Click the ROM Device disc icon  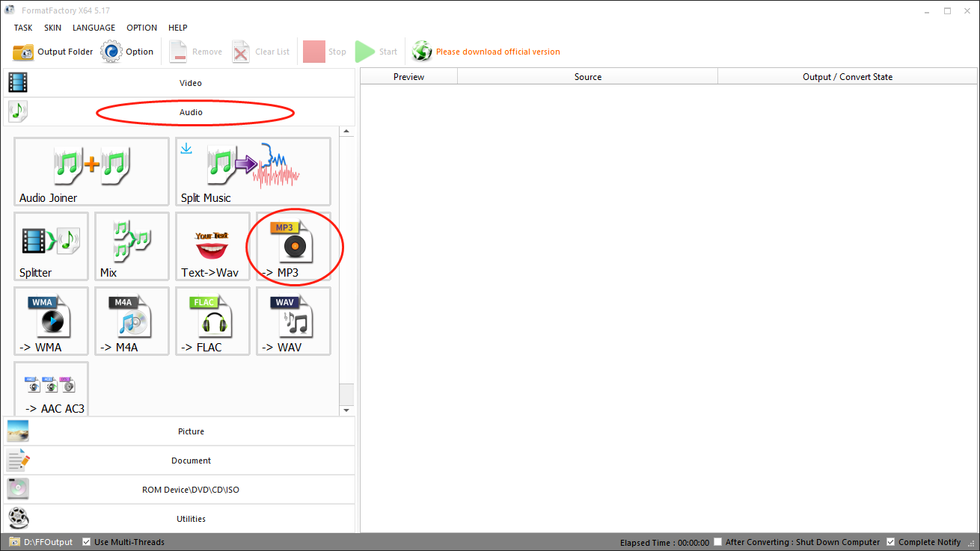tap(18, 490)
